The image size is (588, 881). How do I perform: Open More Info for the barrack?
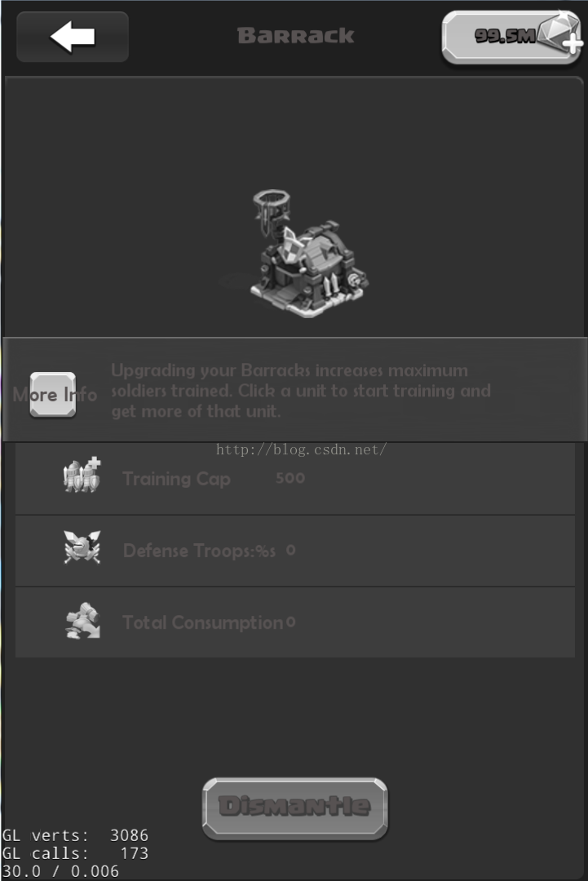pyautogui.click(x=53, y=395)
